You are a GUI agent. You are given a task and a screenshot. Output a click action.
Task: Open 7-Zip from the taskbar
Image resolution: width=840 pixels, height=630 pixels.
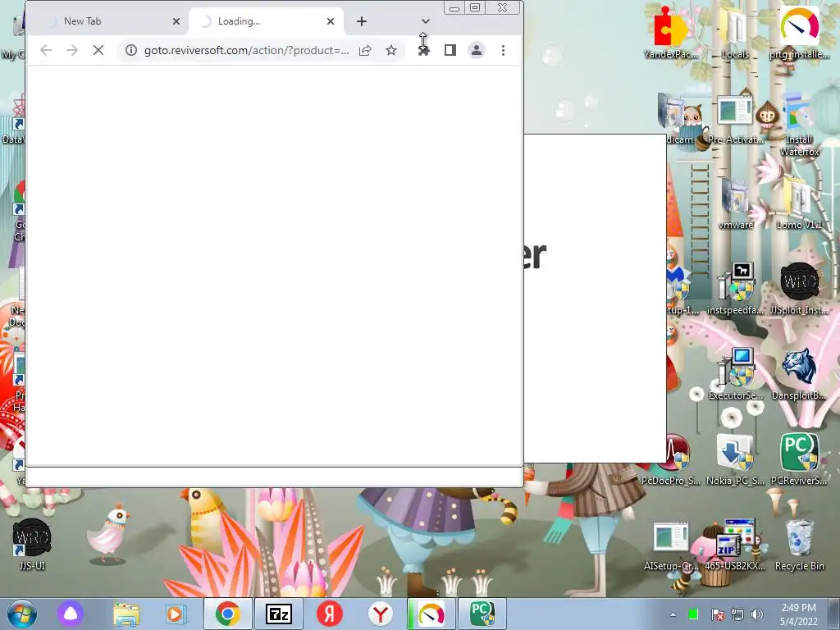click(x=279, y=614)
